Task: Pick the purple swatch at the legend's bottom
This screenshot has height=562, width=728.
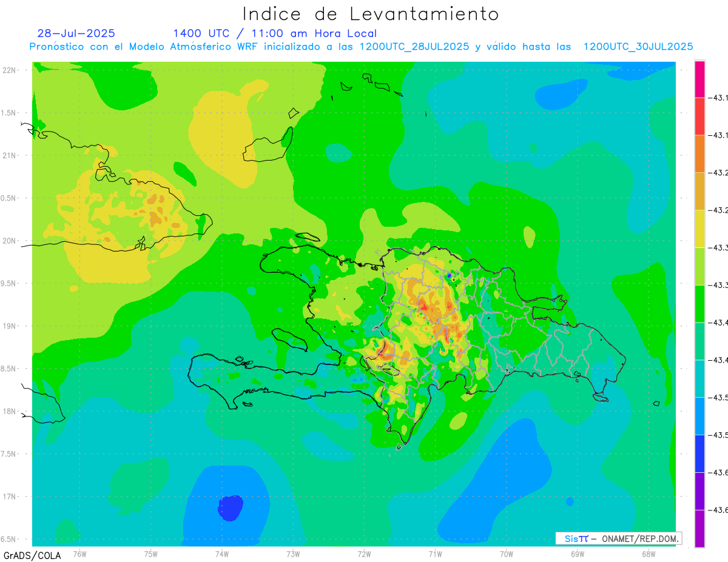Action: click(x=699, y=529)
